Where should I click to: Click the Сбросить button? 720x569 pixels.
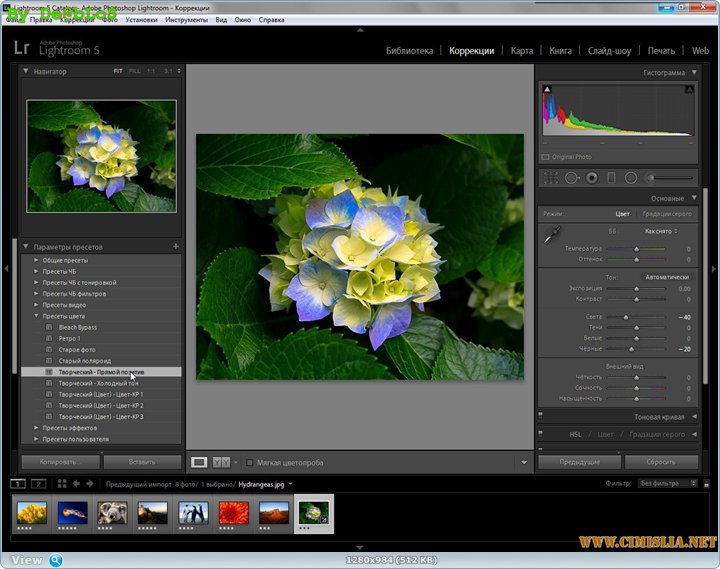click(660, 462)
